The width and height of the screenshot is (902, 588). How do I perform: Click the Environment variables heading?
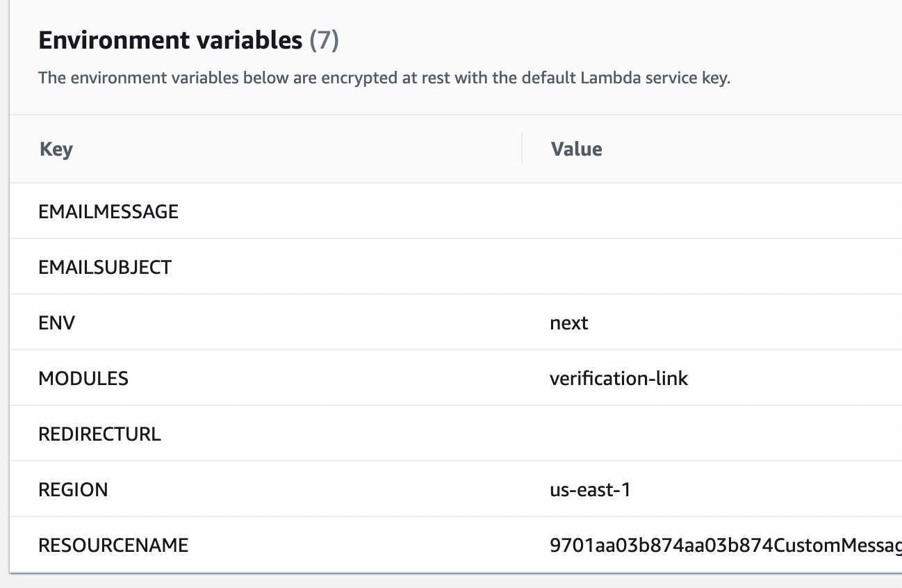click(x=170, y=41)
